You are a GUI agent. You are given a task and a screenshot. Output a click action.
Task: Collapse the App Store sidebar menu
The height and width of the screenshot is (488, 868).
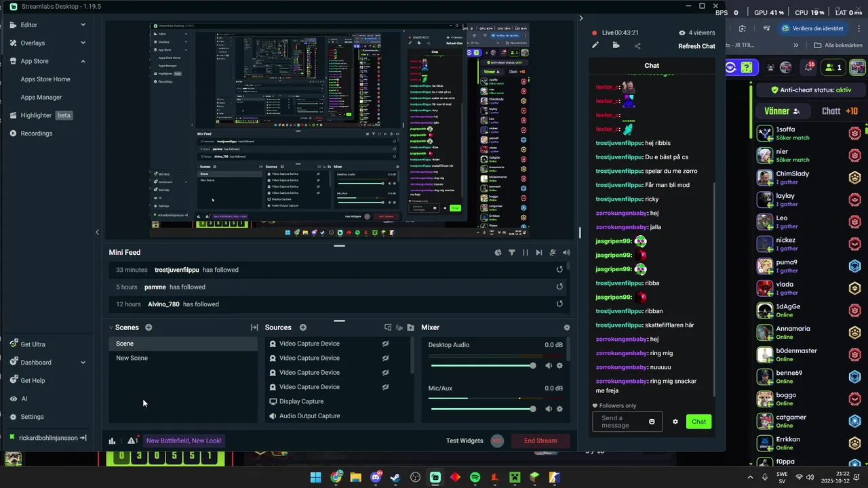coord(83,61)
